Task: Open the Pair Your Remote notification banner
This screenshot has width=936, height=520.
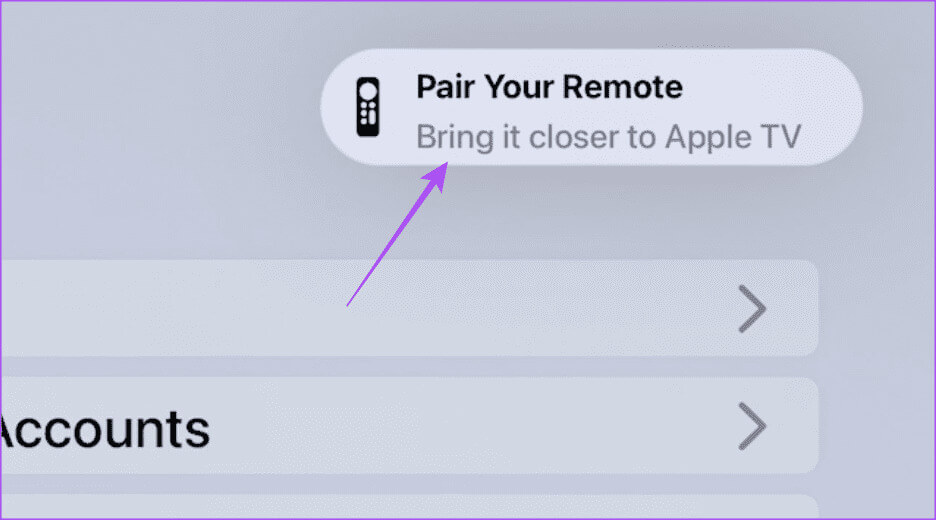Action: coord(592,107)
